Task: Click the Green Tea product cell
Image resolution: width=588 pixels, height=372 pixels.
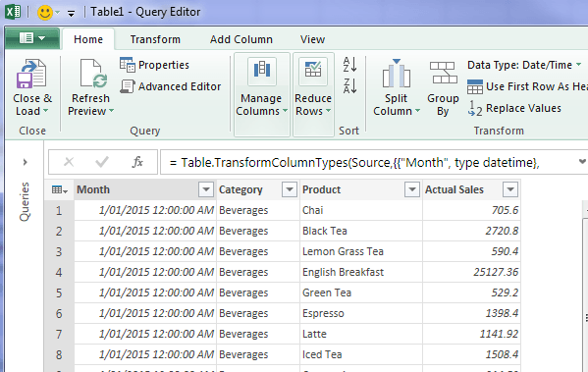Action: 360,292
